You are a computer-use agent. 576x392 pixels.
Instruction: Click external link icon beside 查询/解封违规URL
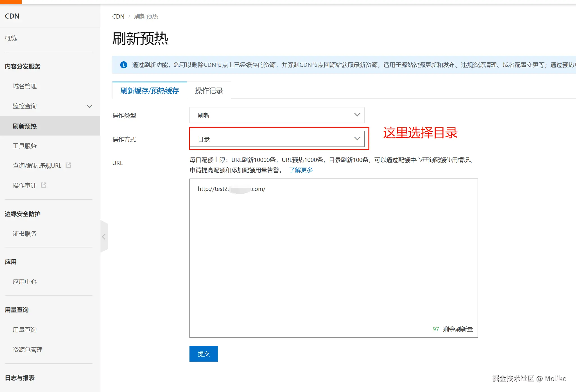[68, 165]
